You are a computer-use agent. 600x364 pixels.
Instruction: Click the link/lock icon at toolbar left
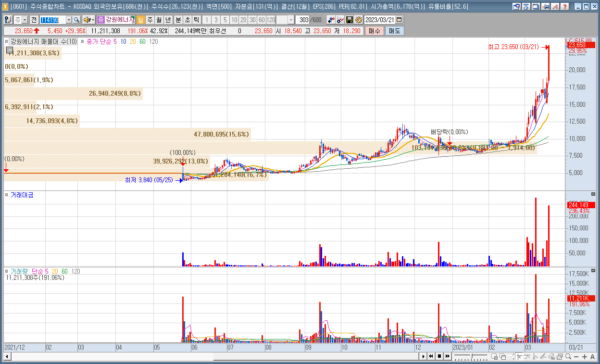click(8, 20)
